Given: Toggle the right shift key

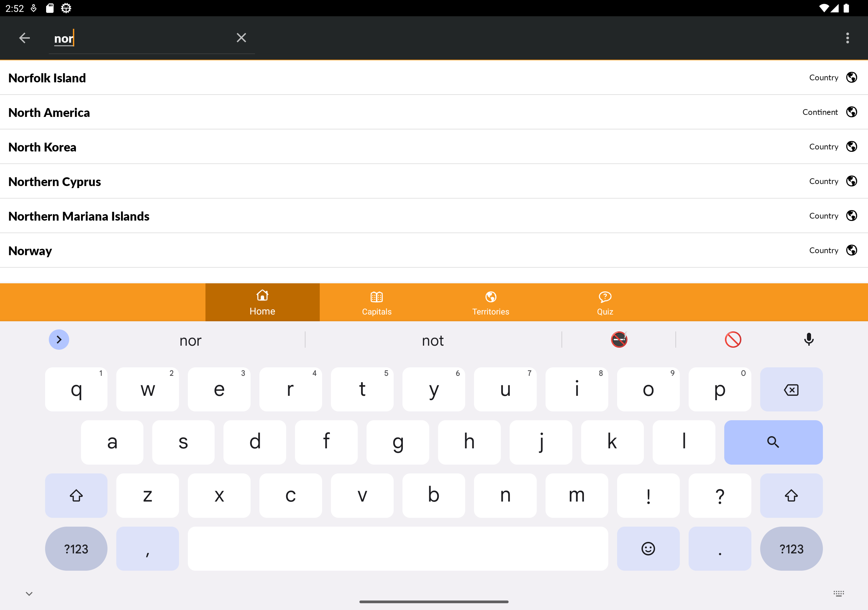Looking at the screenshot, I should pyautogui.click(x=791, y=495).
